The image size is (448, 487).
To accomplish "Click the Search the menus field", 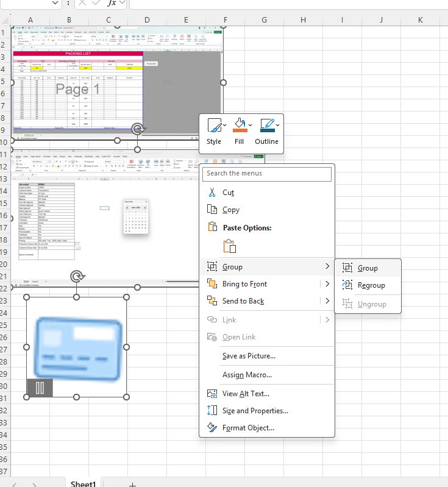I will pyautogui.click(x=267, y=174).
